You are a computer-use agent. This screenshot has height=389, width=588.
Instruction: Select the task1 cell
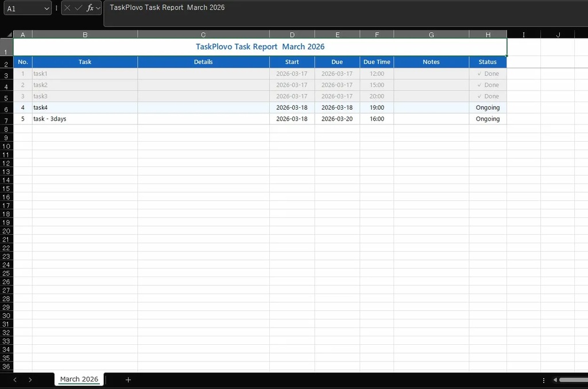pos(85,74)
